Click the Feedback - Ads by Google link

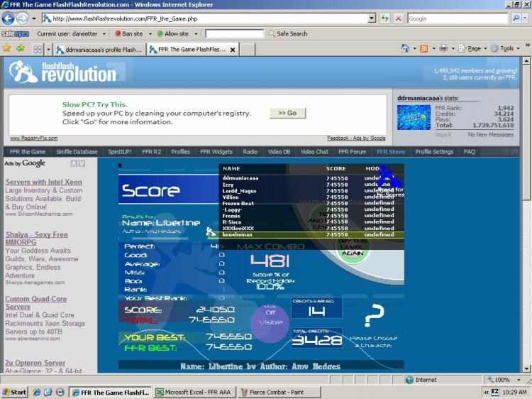click(x=356, y=138)
